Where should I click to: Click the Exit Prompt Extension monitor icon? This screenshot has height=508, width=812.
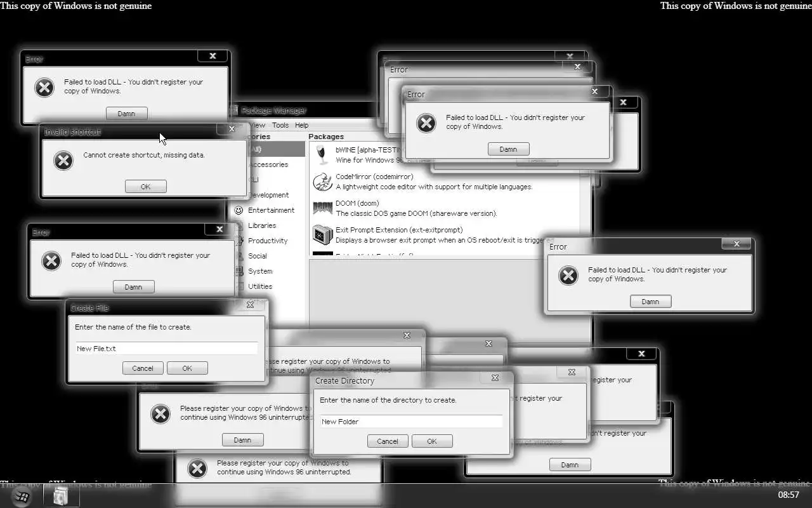coord(322,235)
